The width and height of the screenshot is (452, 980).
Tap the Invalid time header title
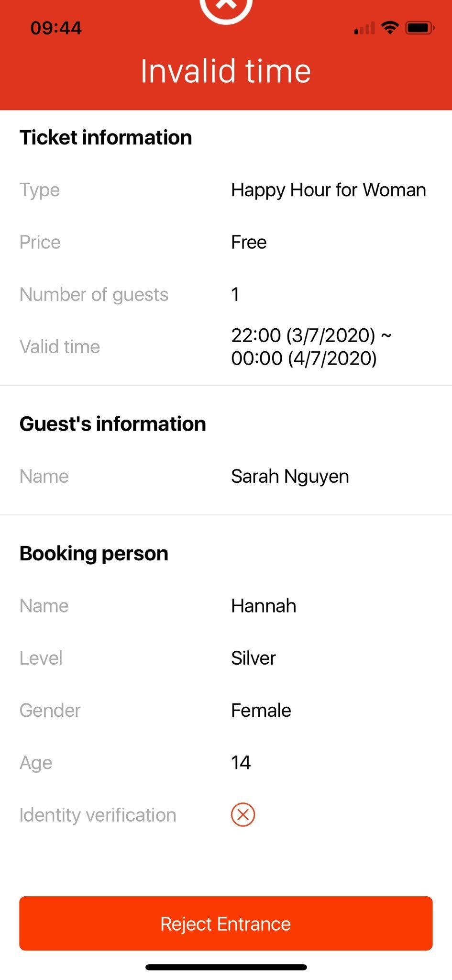(226, 71)
